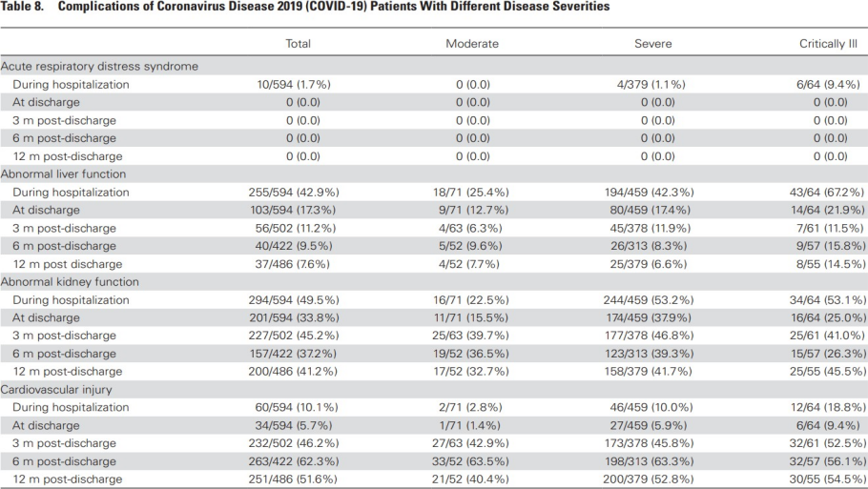Click the 2/71 (2.8%) cell
Viewport: 868px width, 489px height.
(x=472, y=408)
